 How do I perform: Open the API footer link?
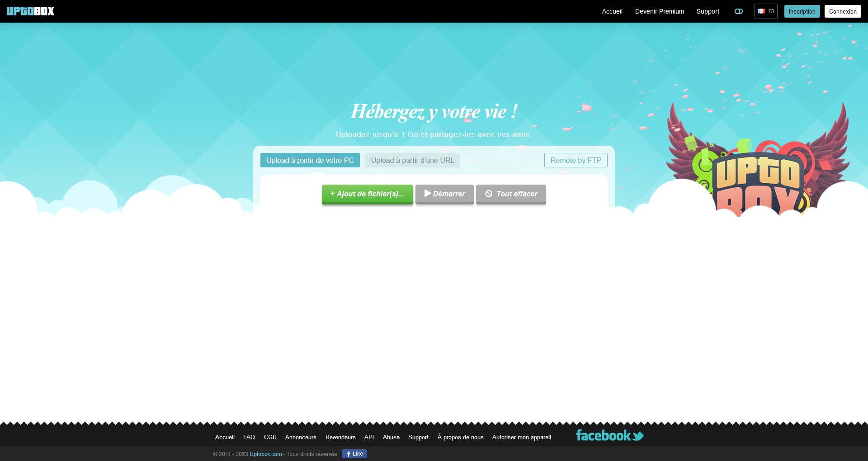click(x=369, y=437)
